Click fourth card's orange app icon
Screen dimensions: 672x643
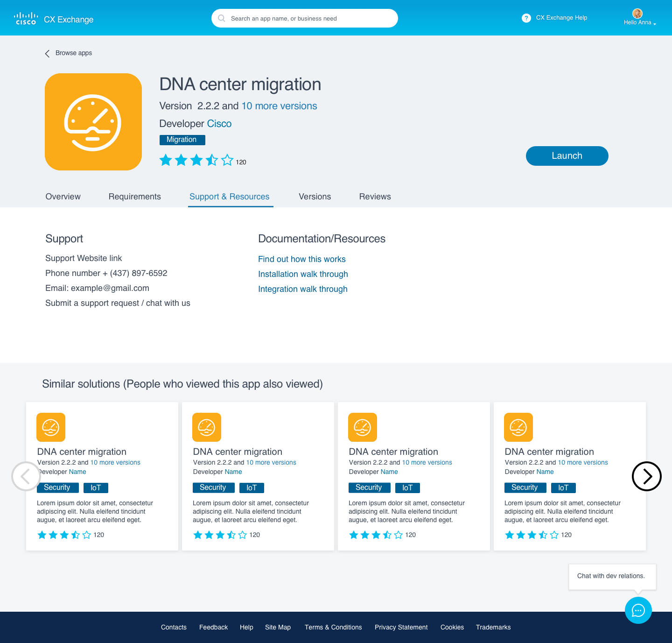pyautogui.click(x=518, y=427)
